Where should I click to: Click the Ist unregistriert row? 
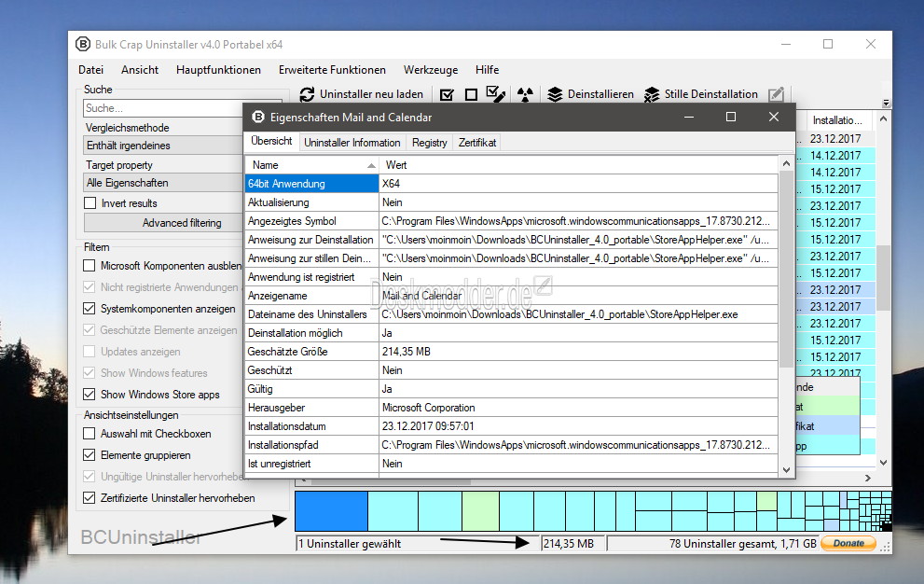coord(512,464)
